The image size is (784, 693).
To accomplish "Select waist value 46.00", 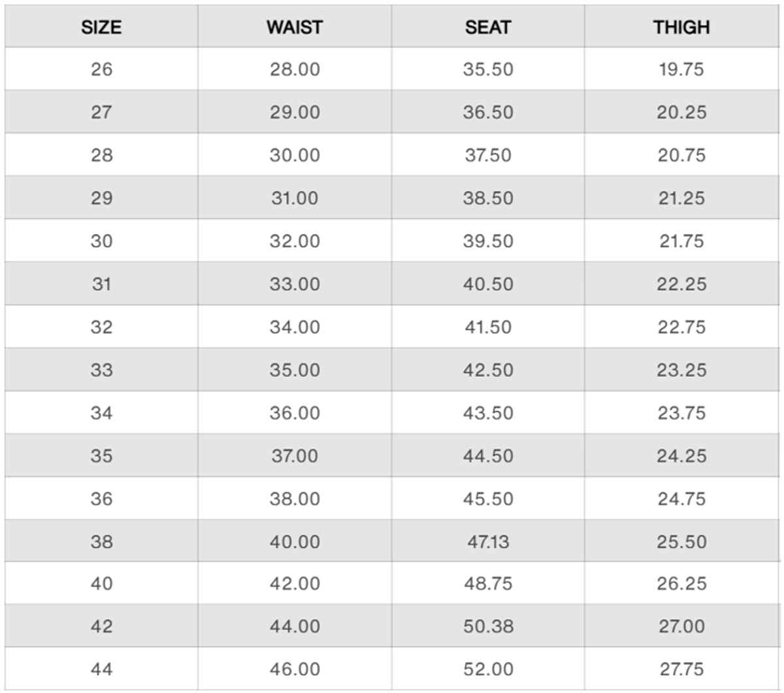I will 295,669.
